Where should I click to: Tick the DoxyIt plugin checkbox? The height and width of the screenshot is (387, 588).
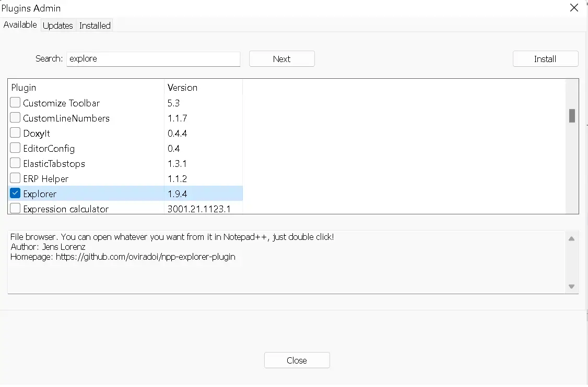click(15, 132)
